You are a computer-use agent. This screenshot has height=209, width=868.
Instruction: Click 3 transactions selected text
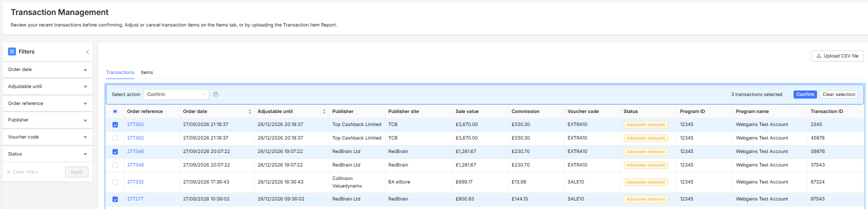tap(757, 94)
